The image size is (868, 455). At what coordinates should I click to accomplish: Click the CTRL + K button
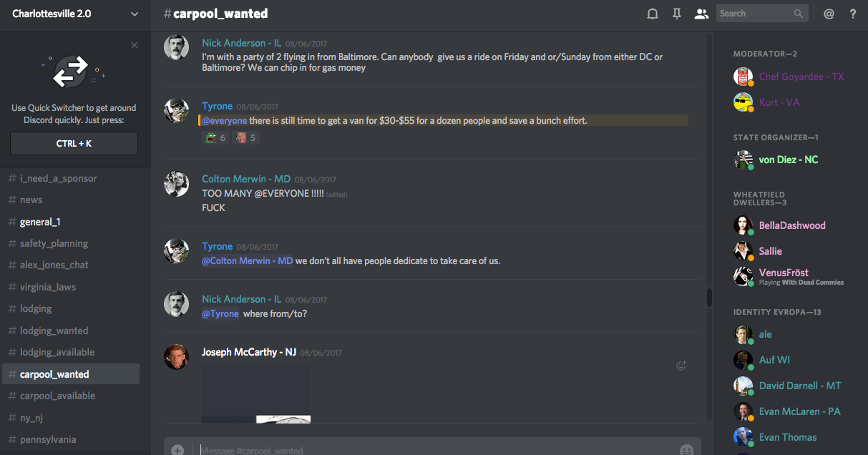[x=74, y=144]
